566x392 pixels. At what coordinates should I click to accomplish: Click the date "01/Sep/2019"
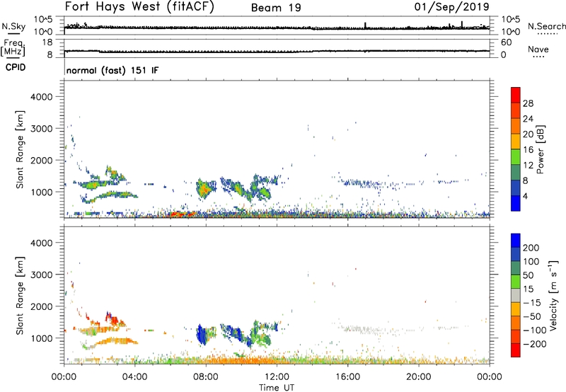451,6
